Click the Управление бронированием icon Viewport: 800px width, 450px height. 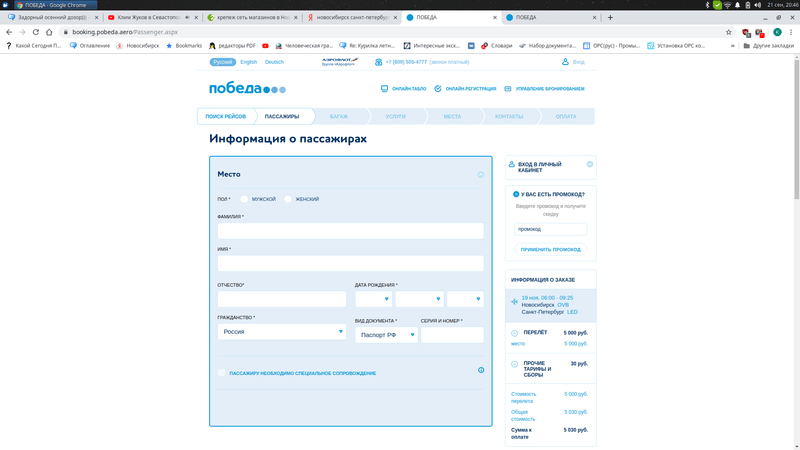508,88
